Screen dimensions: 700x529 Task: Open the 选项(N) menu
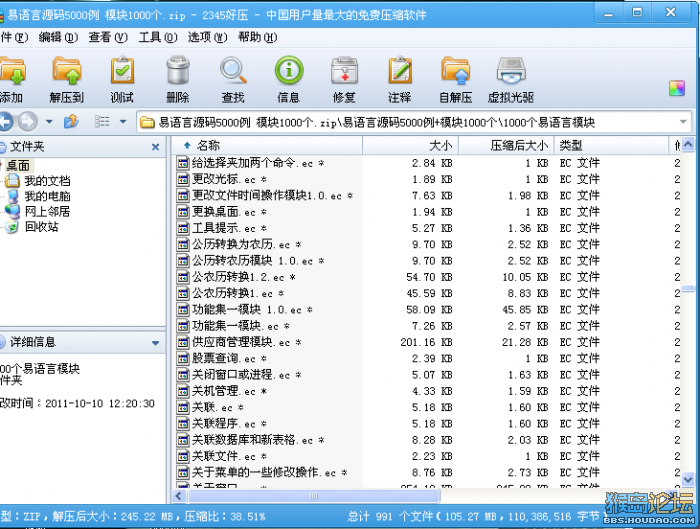(x=208, y=37)
